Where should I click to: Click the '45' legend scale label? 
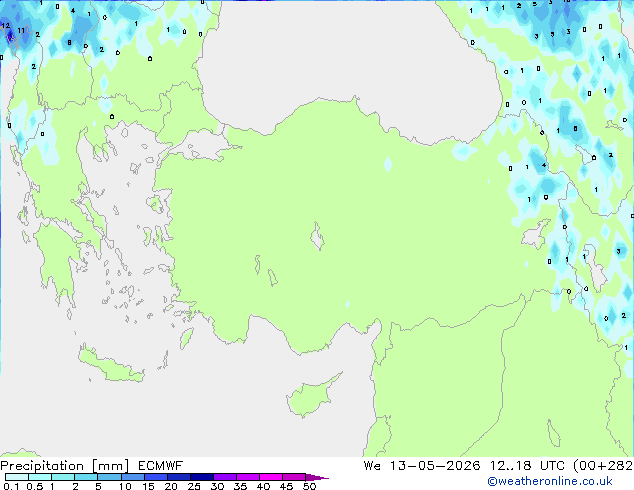pos(286,486)
